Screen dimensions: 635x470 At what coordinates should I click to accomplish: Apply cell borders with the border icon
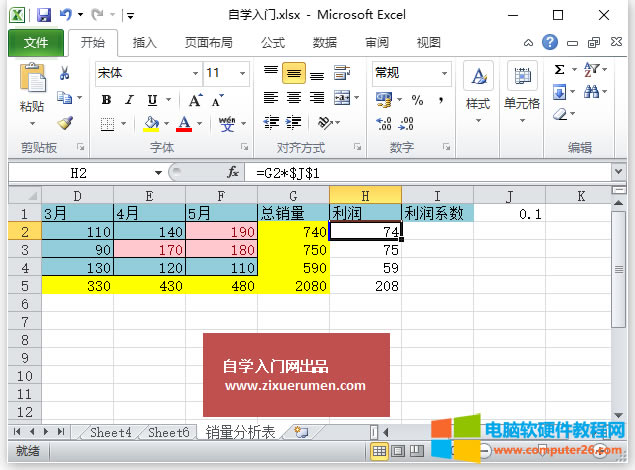(107, 124)
